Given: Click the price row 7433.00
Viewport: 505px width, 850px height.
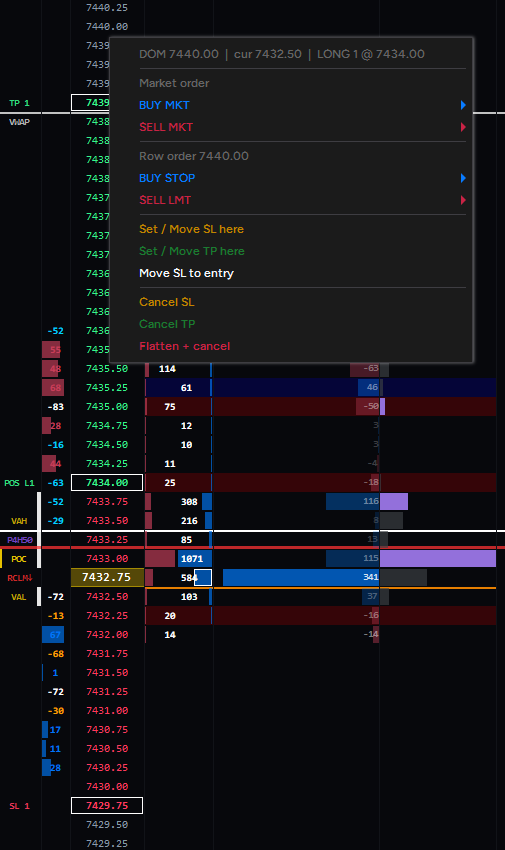Looking at the screenshot, I should 107,558.
